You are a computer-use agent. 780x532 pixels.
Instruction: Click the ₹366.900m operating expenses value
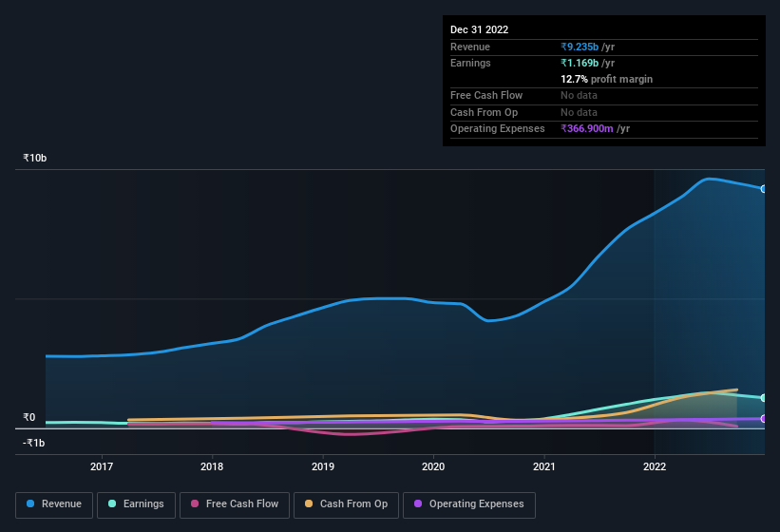pos(587,128)
